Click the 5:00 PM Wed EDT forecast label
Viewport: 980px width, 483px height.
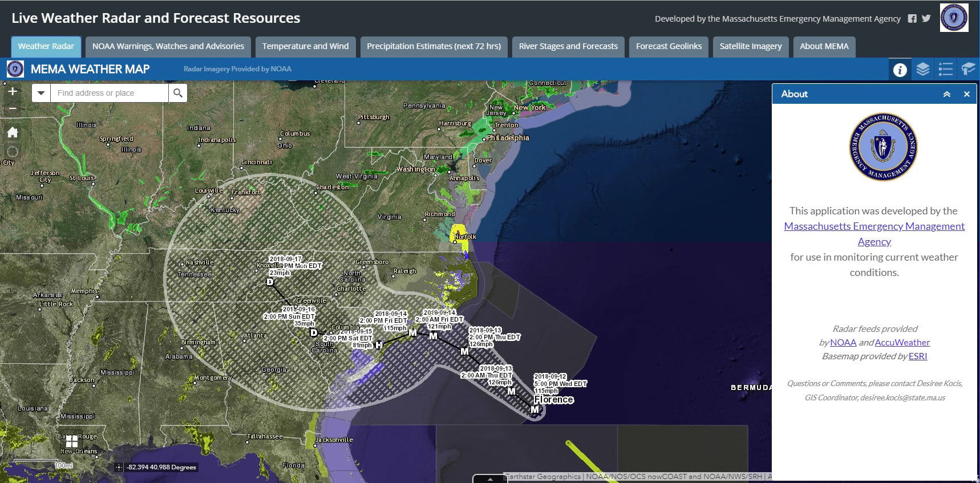(560, 384)
